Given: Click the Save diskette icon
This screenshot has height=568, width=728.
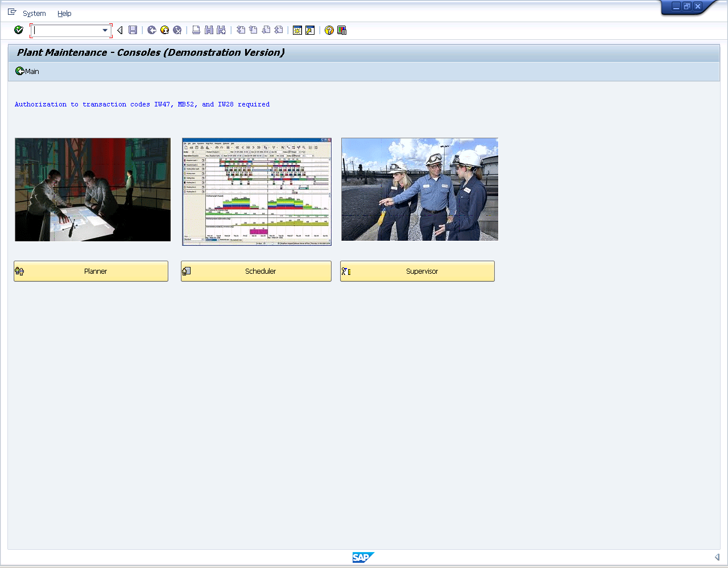Looking at the screenshot, I should coord(133,30).
